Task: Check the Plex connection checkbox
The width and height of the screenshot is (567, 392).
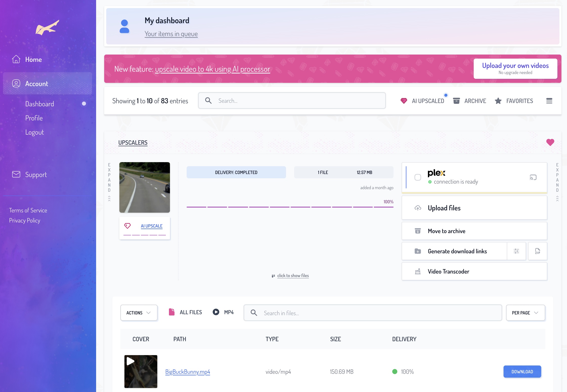Action: pyautogui.click(x=418, y=177)
